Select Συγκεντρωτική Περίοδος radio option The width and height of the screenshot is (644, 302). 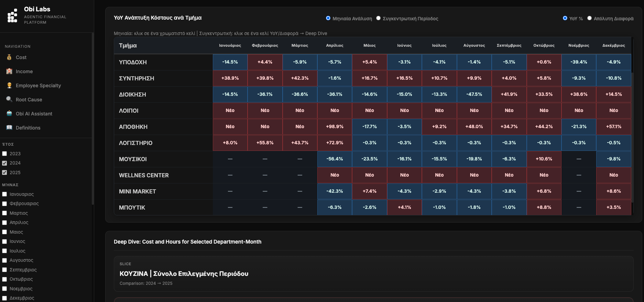(x=378, y=18)
